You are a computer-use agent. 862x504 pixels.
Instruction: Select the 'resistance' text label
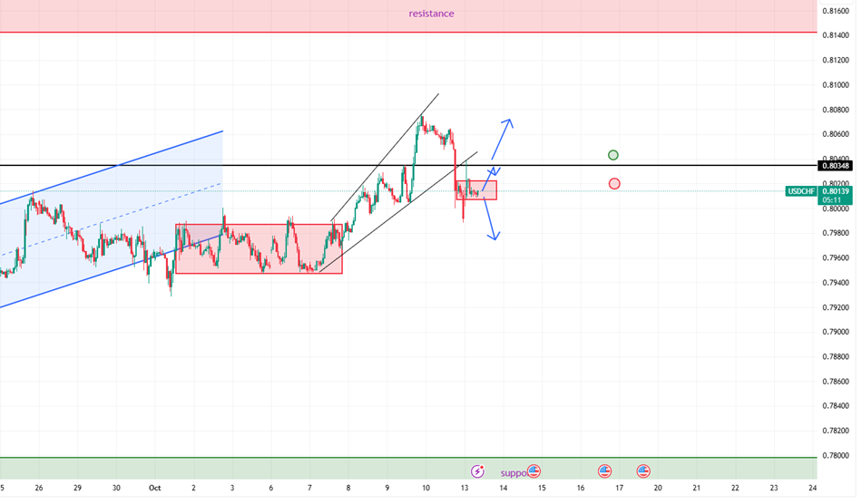coord(431,14)
